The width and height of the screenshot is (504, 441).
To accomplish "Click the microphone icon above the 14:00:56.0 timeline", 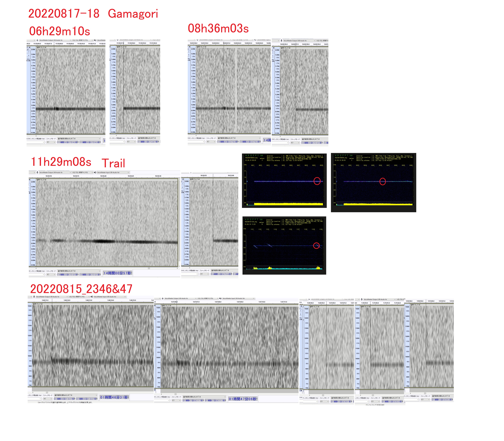I will pos(281,41).
